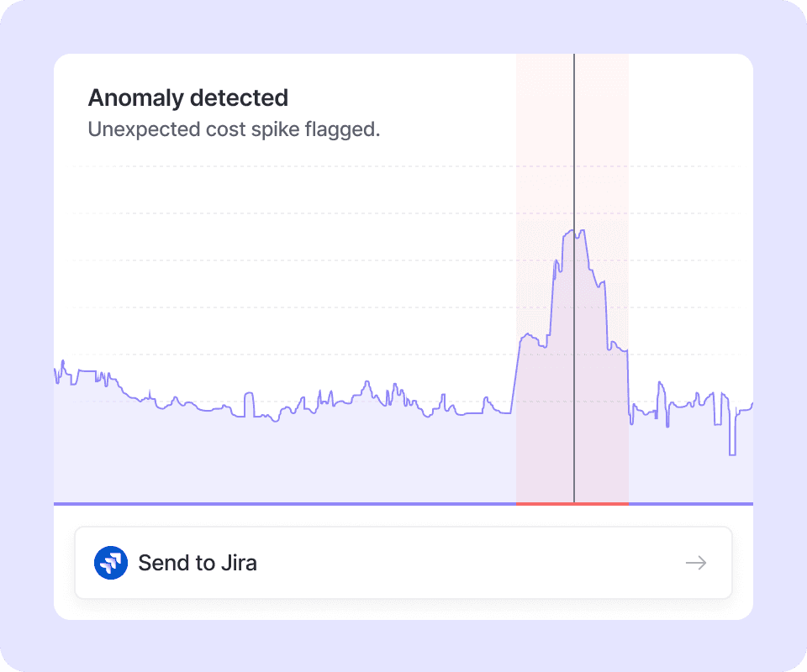Viewport: 807px width, 672px height.
Task: Click the Jira logo icon
Action: (x=111, y=563)
